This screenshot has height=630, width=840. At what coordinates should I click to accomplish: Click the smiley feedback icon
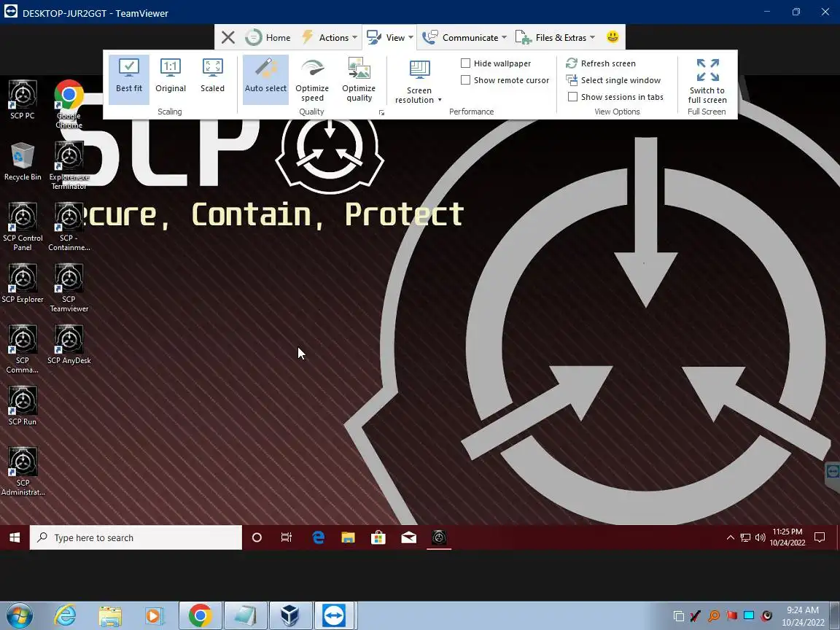click(x=612, y=36)
